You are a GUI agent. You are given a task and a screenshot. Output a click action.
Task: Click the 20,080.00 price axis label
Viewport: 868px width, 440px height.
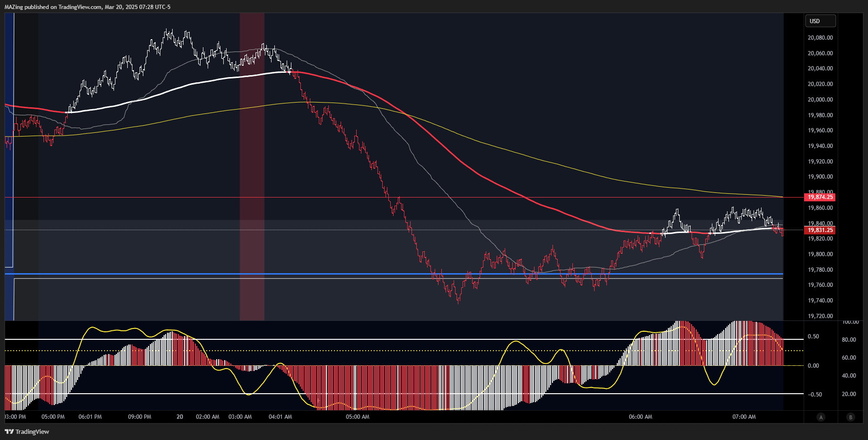(x=820, y=38)
